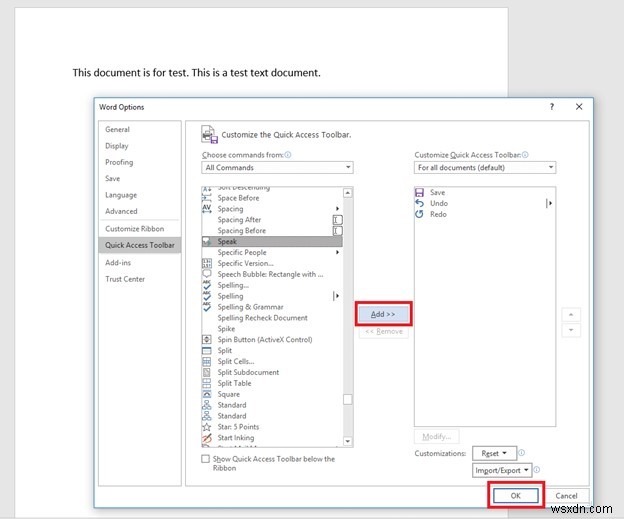Screen dimensions: 624x519
Task: Expand the Undo split-button arrow
Action: (x=549, y=203)
